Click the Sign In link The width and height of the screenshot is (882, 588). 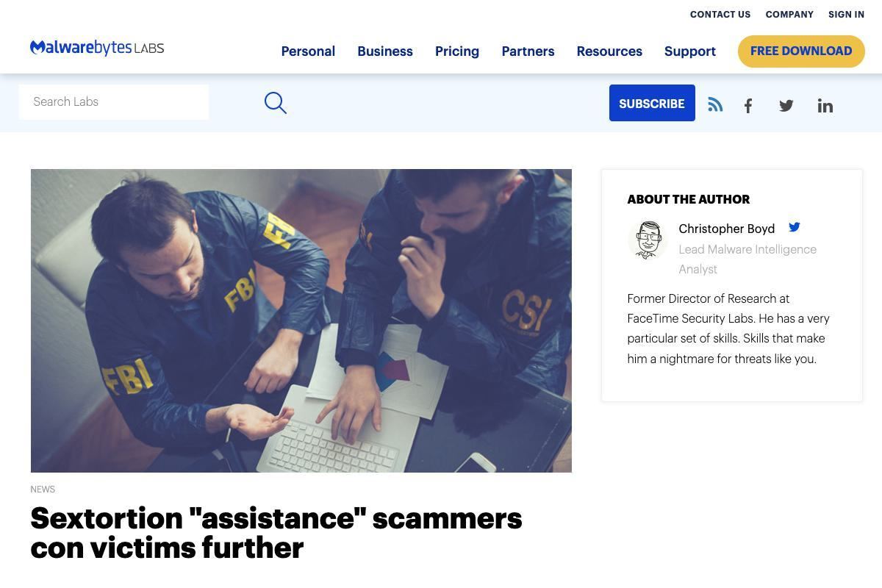[x=846, y=15]
